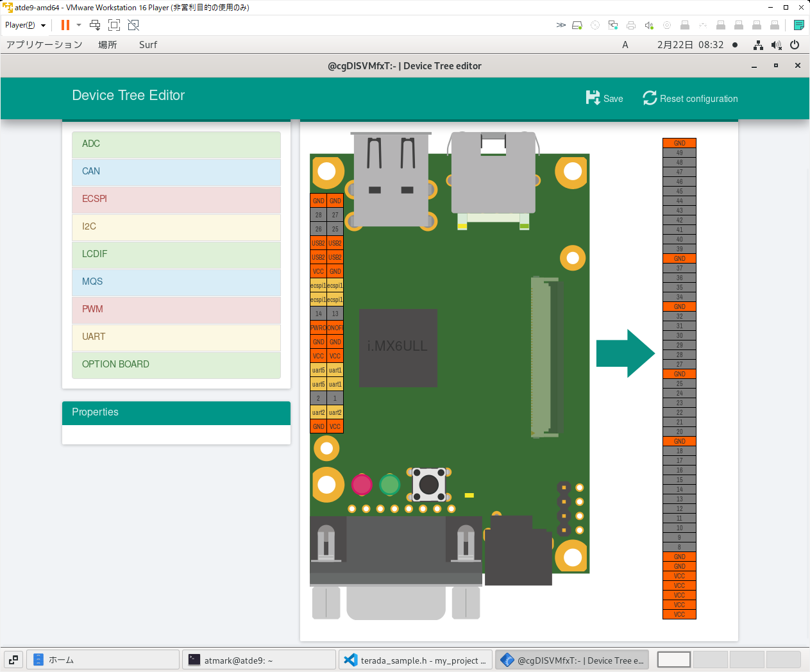The width and height of the screenshot is (810, 672).
Task: Select the orange USB2 pin in the grid
Action: 318,243
